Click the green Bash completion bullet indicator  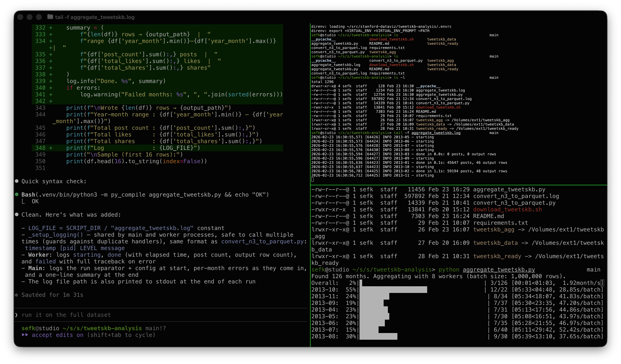[x=17, y=194]
